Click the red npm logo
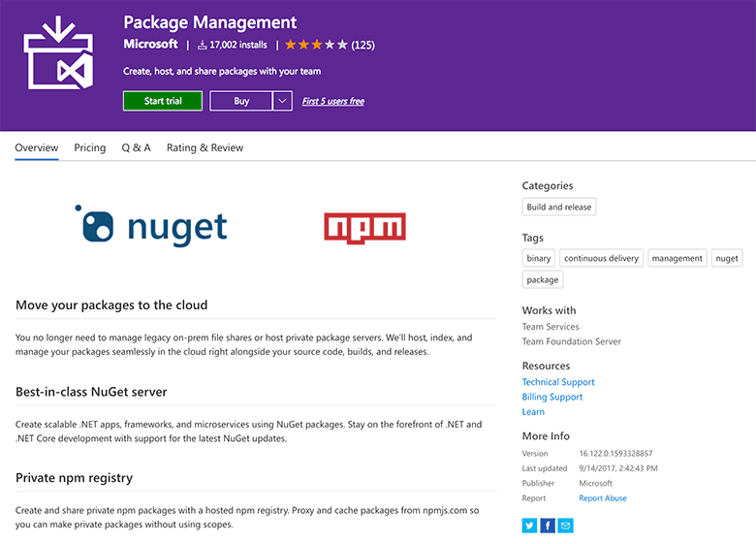This screenshot has width=756, height=544. pyautogui.click(x=364, y=228)
